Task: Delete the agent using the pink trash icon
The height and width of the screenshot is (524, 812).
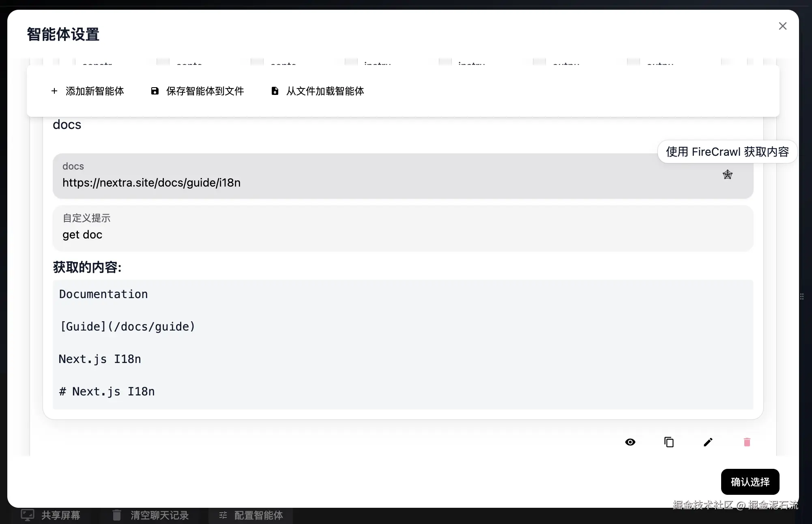Action: (747, 442)
